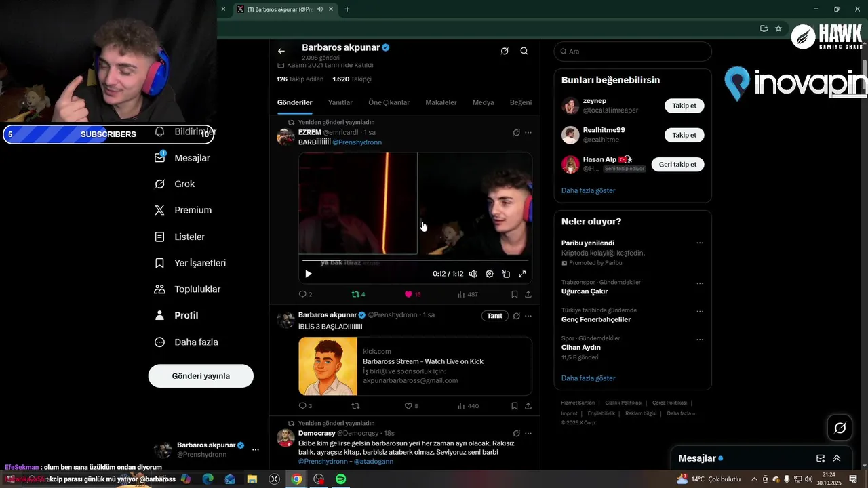Viewport: 868px width, 488px height.
Task: Click Geri takip et for Hasan Alp
Action: (x=677, y=164)
